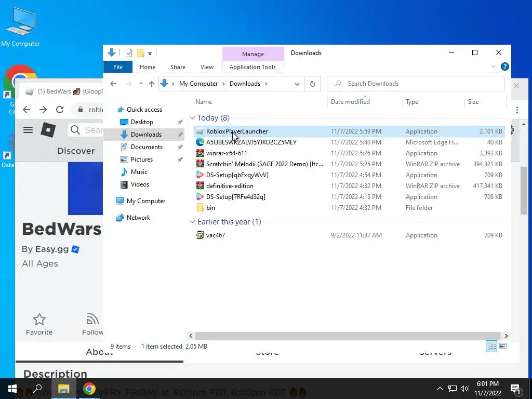
Task: Open Videos in navigation pane
Action: [140, 184]
